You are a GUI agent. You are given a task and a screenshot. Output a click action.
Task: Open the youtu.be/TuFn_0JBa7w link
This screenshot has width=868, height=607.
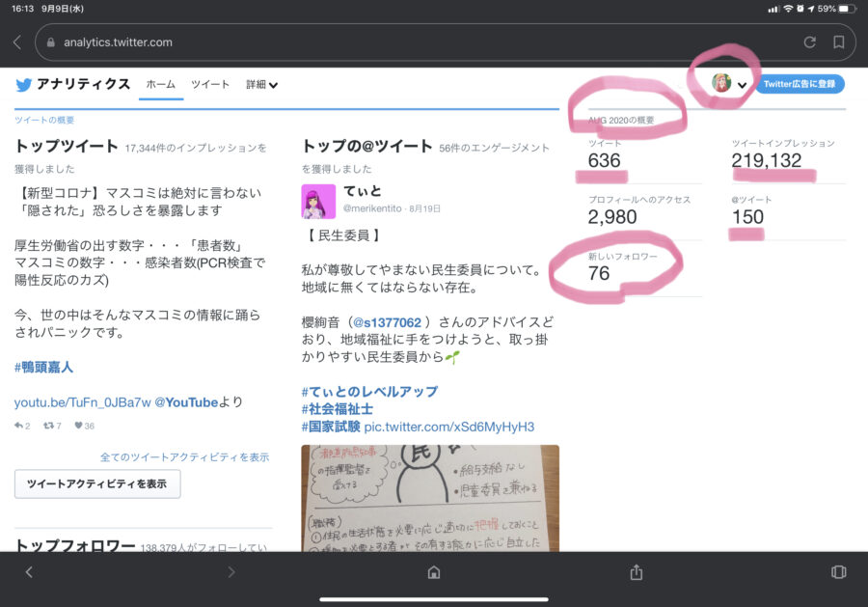(83, 402)
